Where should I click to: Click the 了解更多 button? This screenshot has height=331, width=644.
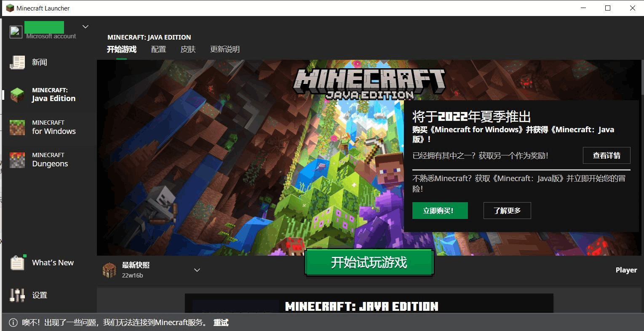pos(507,211)
